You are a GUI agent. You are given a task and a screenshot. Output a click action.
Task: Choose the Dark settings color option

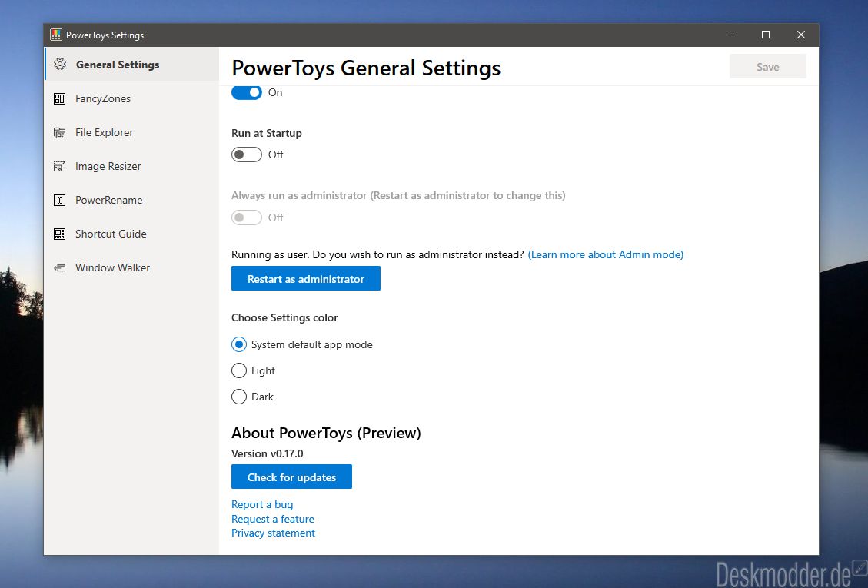pos(238,397)
